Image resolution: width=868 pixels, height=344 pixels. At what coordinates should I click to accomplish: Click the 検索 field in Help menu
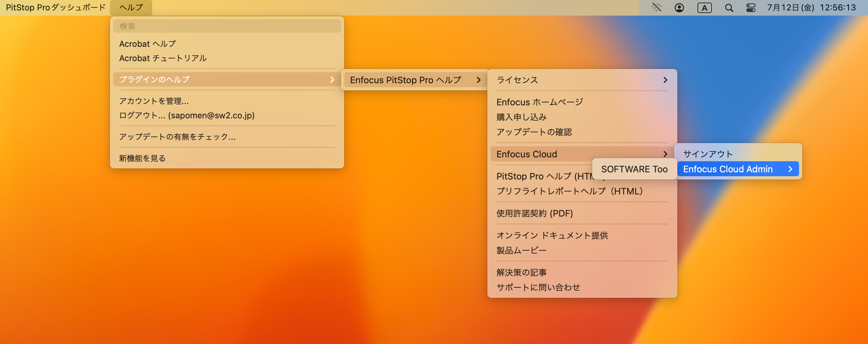pos(227,26)
